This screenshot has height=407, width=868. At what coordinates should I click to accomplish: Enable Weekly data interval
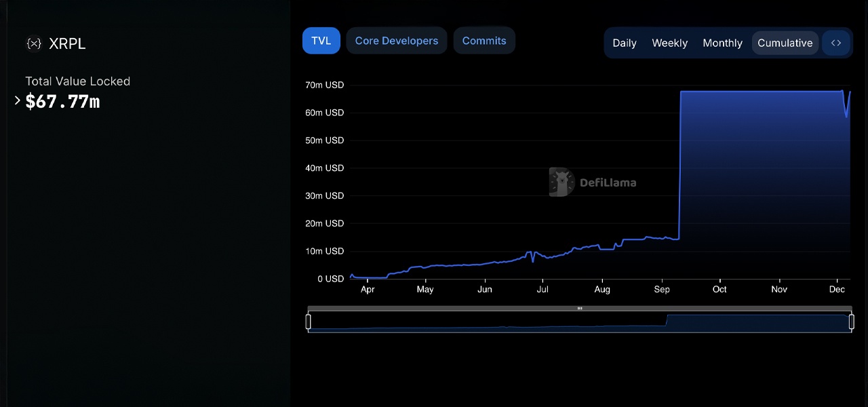click(x=669, y=43)
